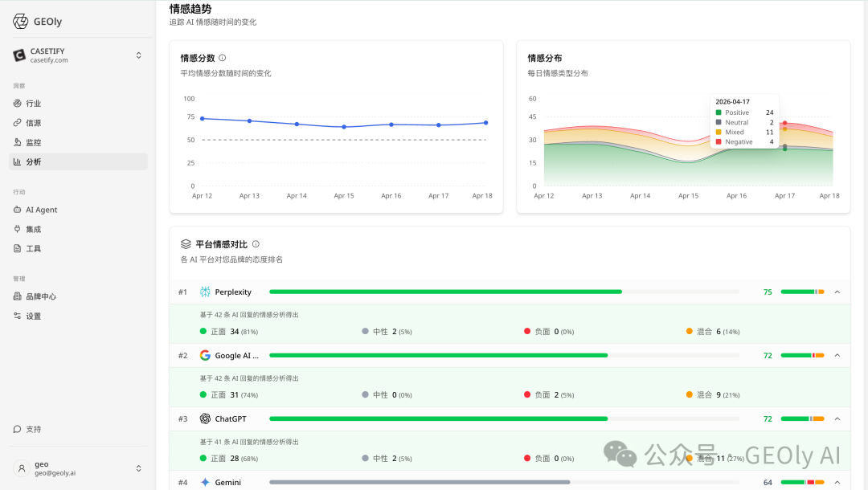Screen dimensions: 868x490
Task: Click the Apr 15 point on 情感分数 line
Action: [344, 127]
